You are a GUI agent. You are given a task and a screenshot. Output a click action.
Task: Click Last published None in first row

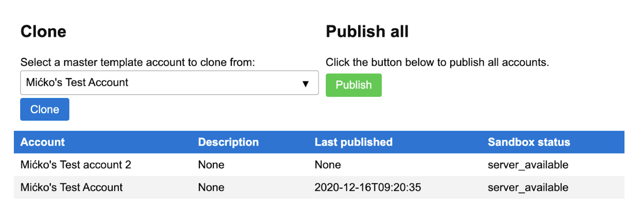point(328,165)
